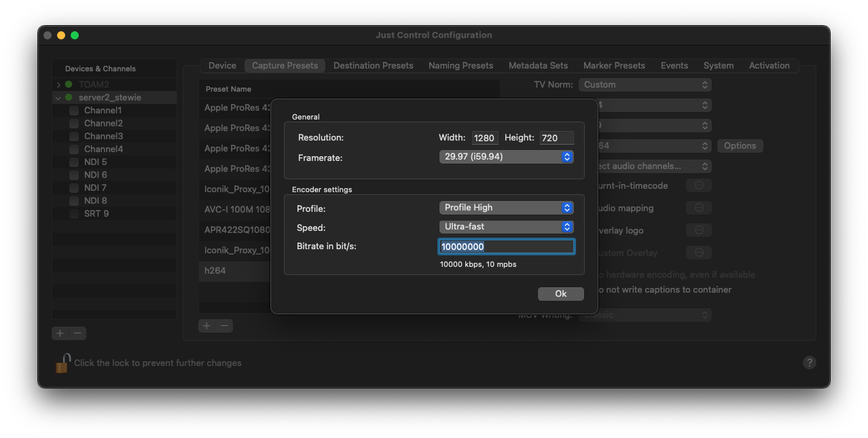The width and height of the screenshot is (868, 438).
Task: Open the TV Norm dropdown set to Custom
Action: point(645,85)
